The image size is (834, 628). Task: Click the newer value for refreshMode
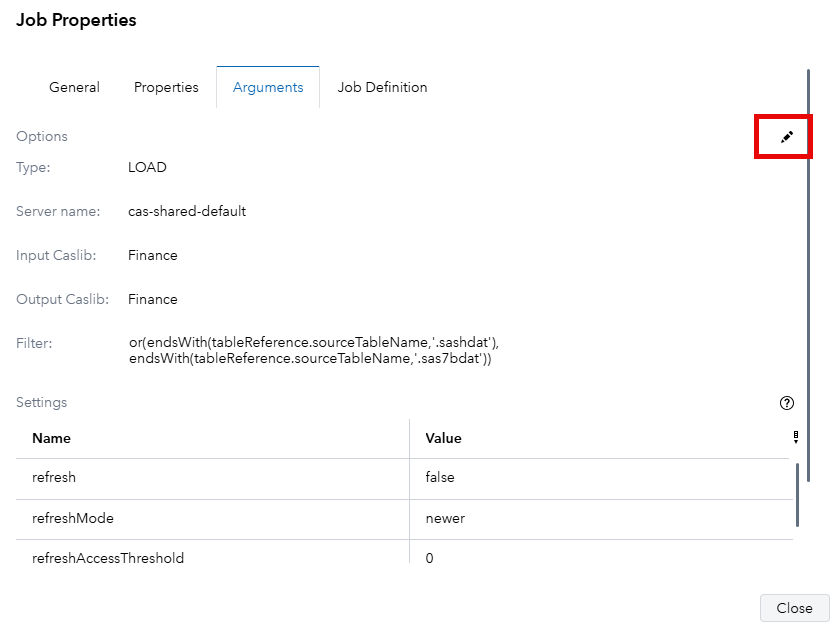(444, 518)
